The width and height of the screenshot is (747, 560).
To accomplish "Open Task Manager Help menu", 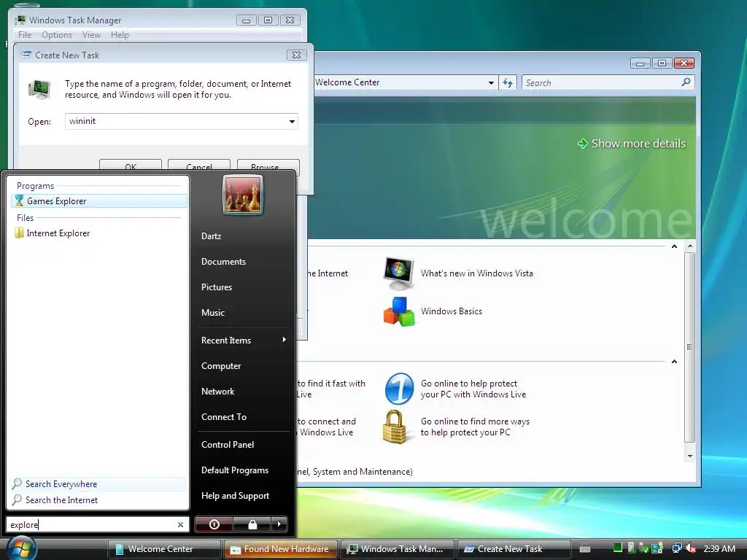I will tap(120, 35).
